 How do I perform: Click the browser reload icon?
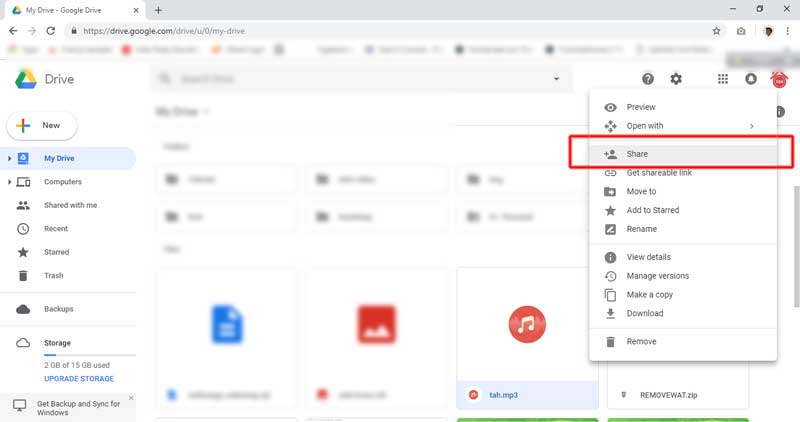point(51,31)
